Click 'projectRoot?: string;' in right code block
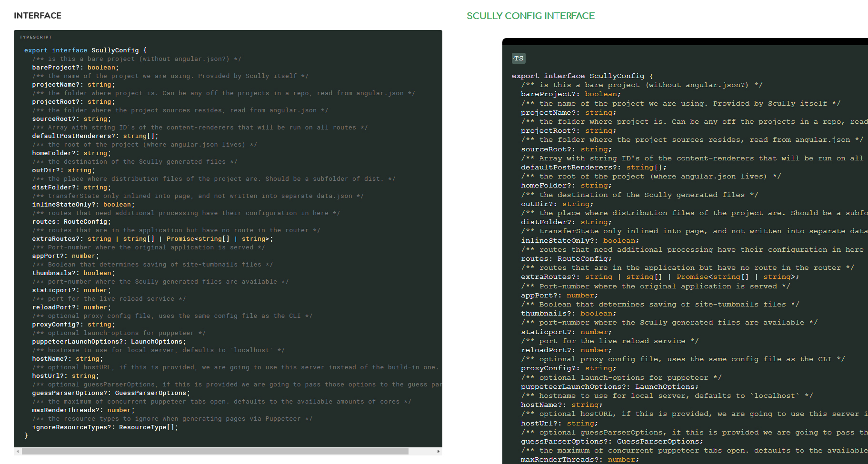The width and height of the screenshot is (868, 464). click(569, 131)
